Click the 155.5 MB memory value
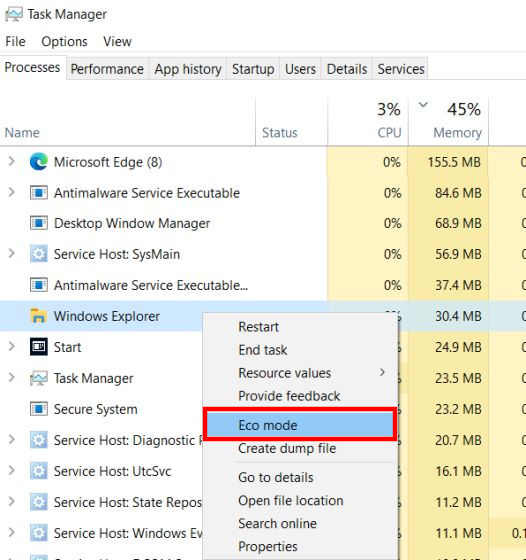The width and height of the screenshot is (526, 560). click(454, 162)
